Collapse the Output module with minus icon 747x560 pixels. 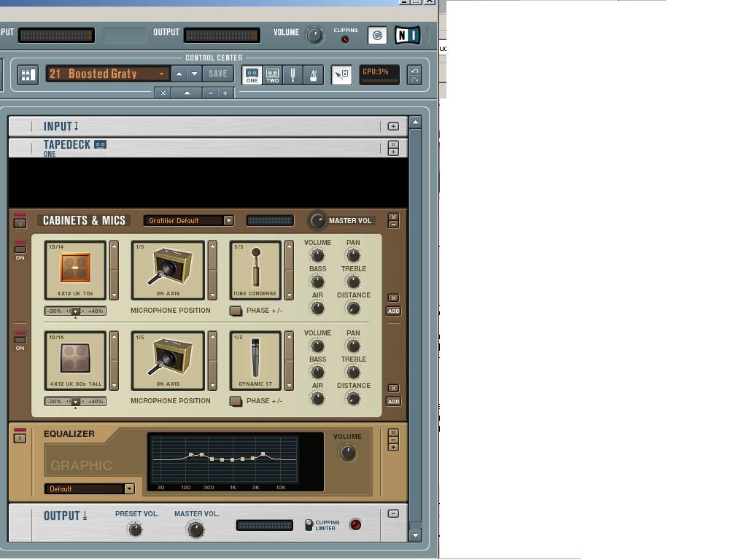coord(393,513)
